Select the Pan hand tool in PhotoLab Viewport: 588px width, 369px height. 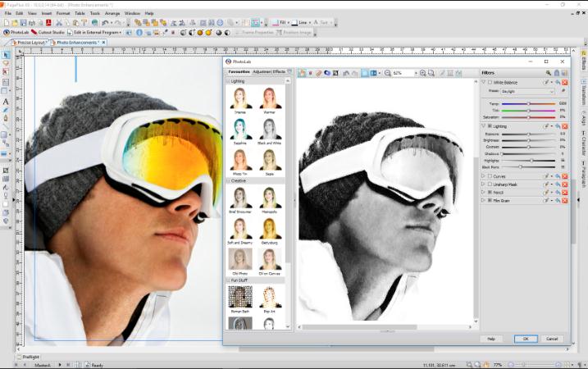point(302,73)
